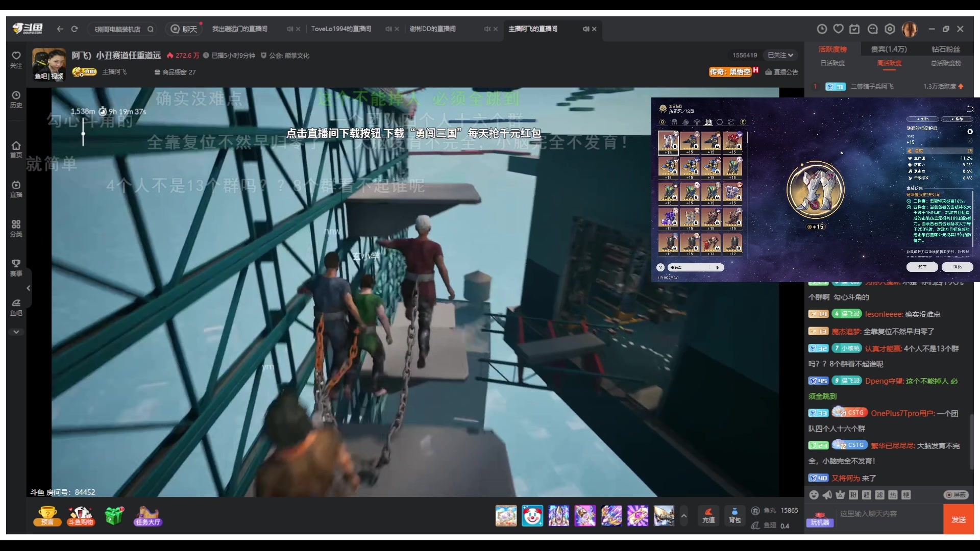This screenshot has width=980, height=551.
Task: Open 历史 history in left sidebar
Action: tap(16, 99)
